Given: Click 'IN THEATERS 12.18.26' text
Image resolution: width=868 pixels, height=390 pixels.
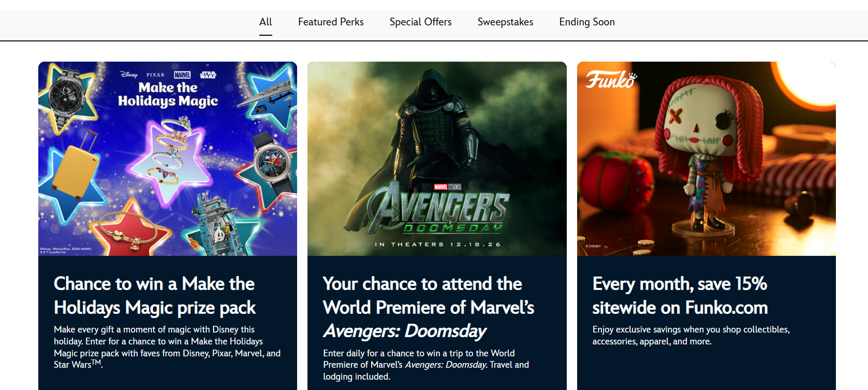Looking at the screenshot, I should click(x=438, y=244).
